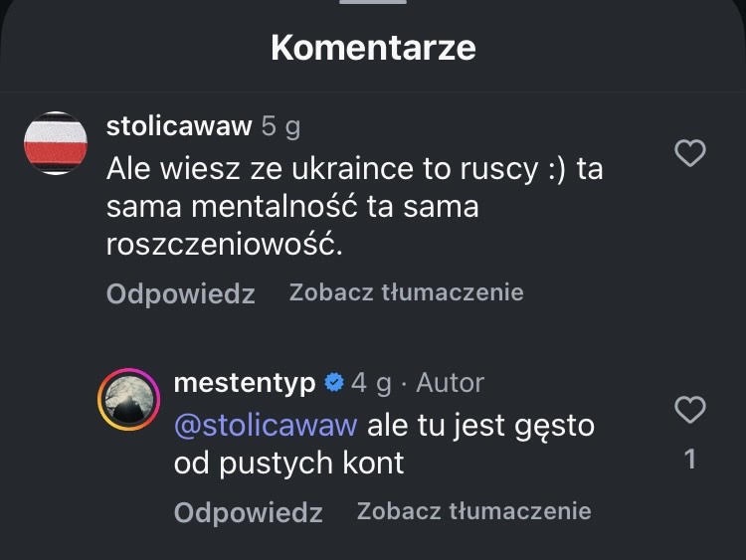Like the stolicawaw comment with the heart
This screenshot has height=560, width=746.
(x=690, y=153)
